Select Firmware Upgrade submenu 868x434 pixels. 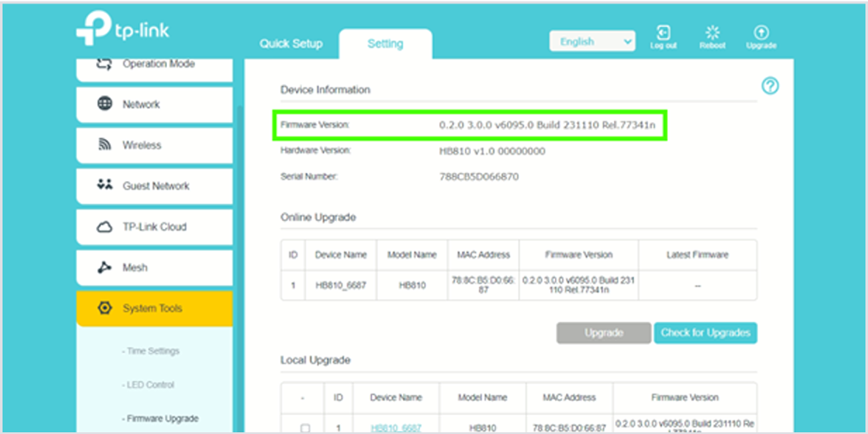[160, 419]
